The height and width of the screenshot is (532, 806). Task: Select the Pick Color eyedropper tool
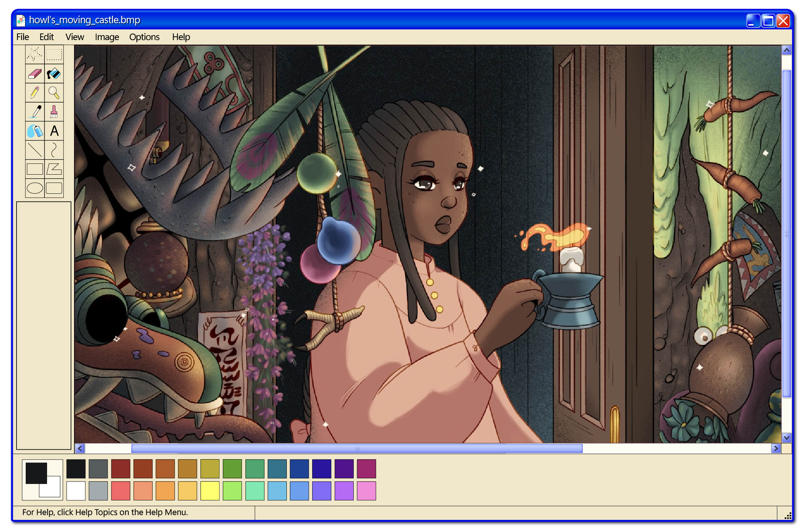click(35, 112)
